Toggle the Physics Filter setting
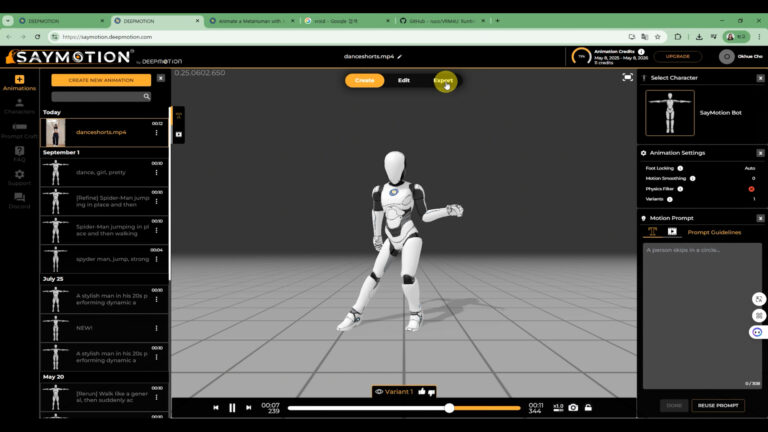Screen dimensions: 768x432 pos(751,189)
